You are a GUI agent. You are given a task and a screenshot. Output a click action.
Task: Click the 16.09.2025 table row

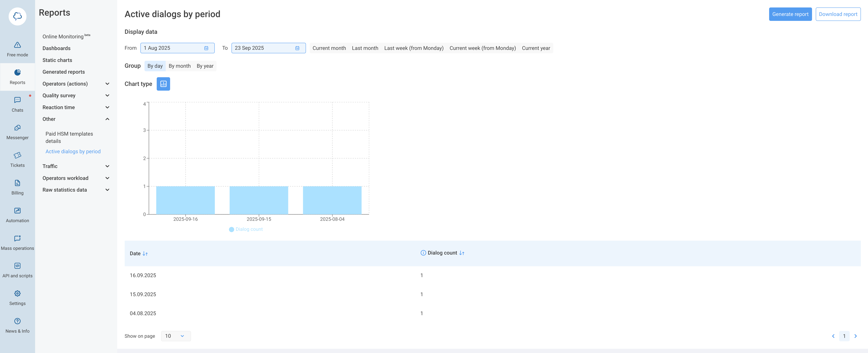coord(492,275)
